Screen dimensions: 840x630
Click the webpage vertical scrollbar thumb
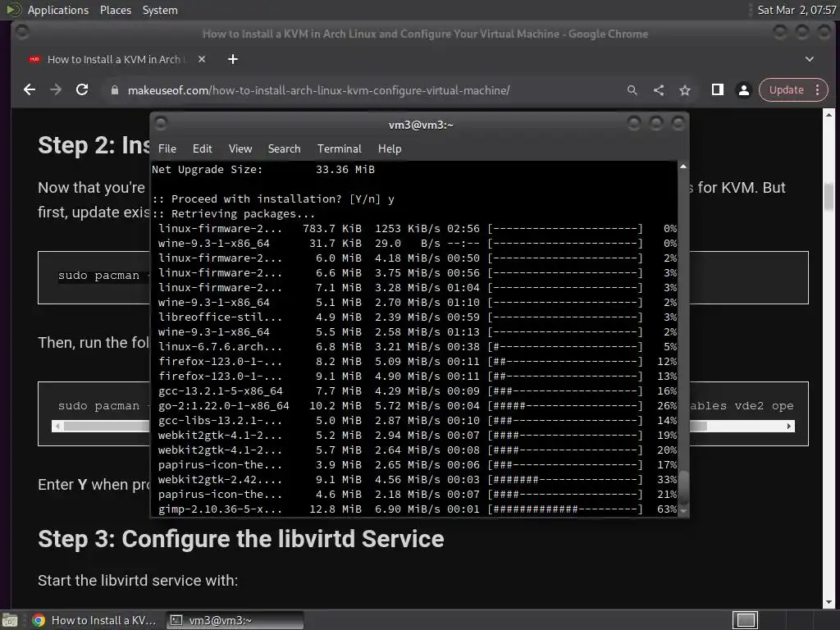click(829, 196)
